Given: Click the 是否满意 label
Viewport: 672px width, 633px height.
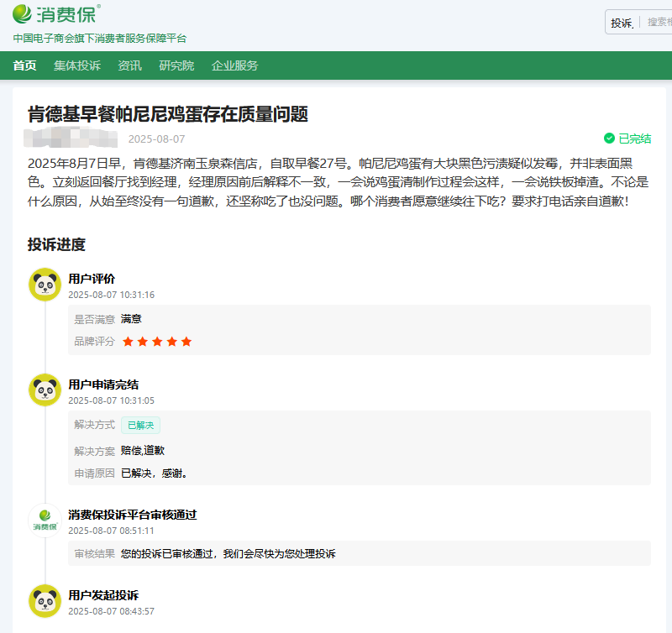Looking at the screenshot, I should tap(94, 320).
